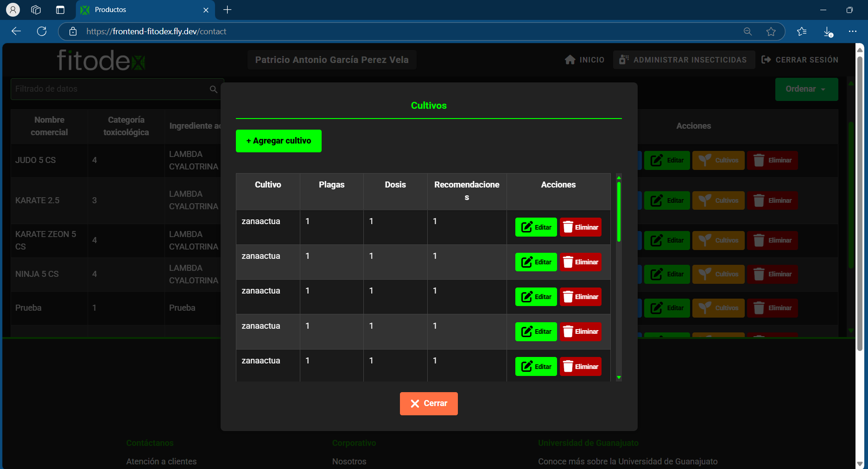Viewport: 868px width, 469px height.
Task: Delete the second zanaactua crop row
Action: click(581, 262)
